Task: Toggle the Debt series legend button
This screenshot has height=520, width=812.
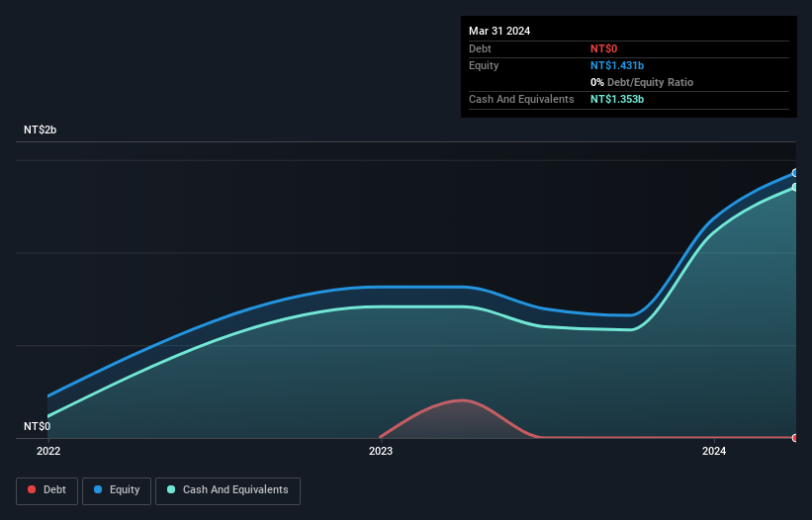Action: pos(46,490)
